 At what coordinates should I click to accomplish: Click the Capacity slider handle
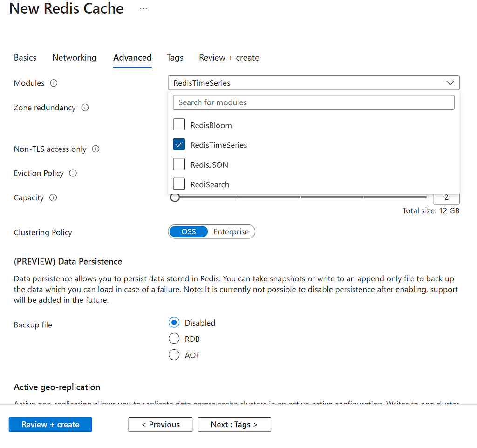175,197
